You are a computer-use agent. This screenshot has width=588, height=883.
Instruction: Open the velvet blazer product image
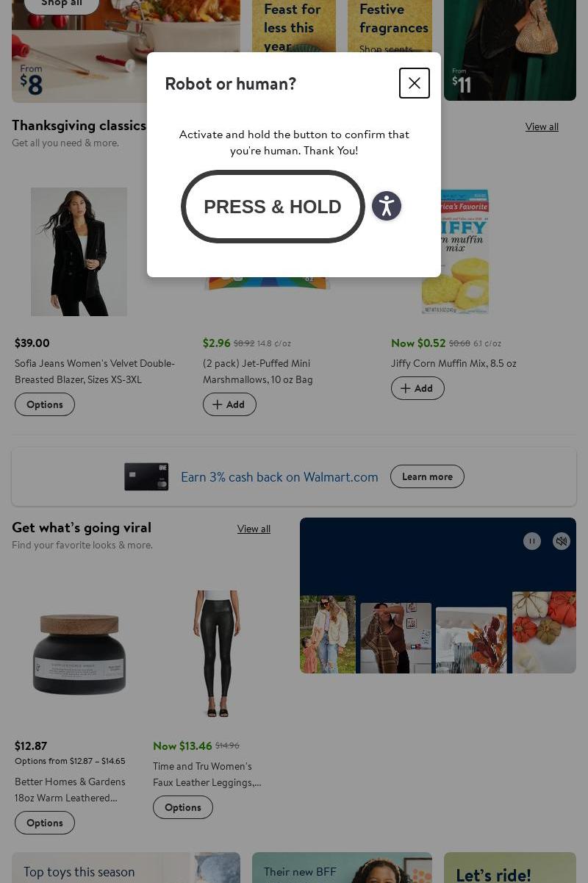79,251
